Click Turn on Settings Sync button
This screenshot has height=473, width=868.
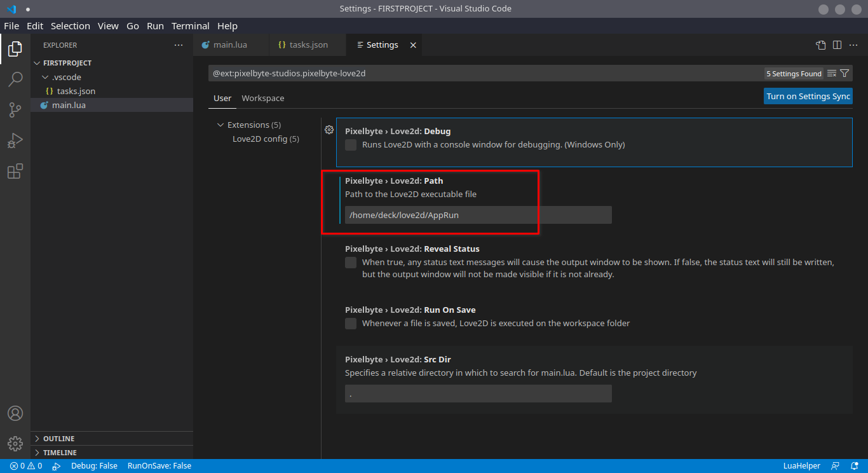808,97
